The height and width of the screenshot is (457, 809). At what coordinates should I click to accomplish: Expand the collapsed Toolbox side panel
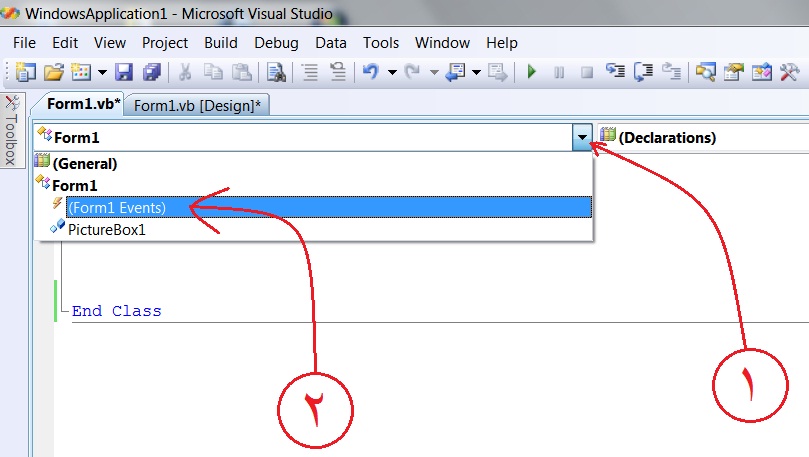[x=11, y=130]
